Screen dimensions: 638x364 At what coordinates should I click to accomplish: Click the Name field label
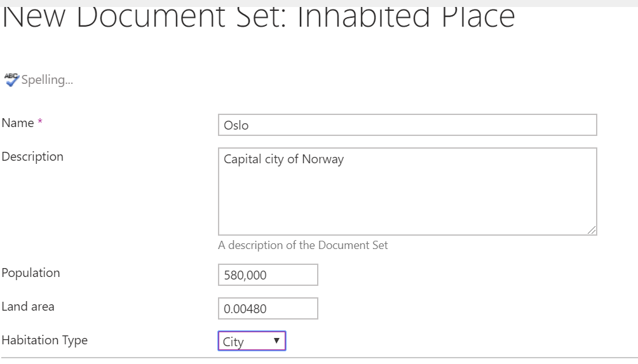(18, 123)
